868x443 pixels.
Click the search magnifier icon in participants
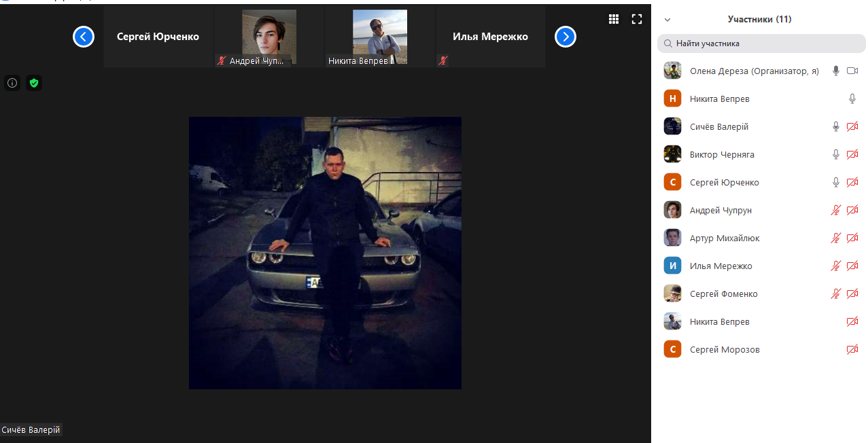[x=668, y=43]
